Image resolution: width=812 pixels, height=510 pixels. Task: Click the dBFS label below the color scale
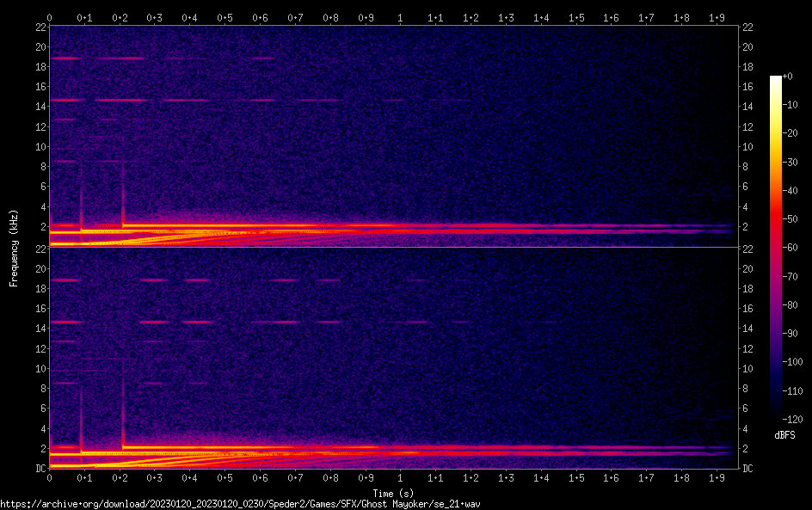(784, 435)
